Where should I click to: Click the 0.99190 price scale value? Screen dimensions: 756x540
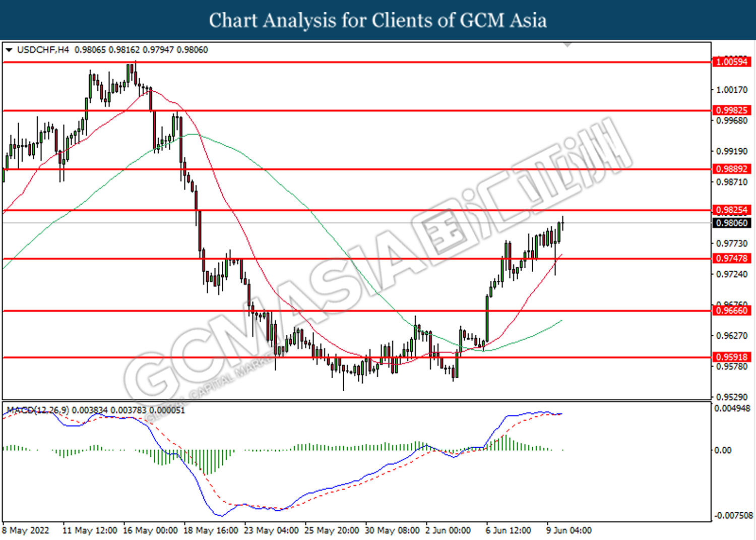pos(732,151)
